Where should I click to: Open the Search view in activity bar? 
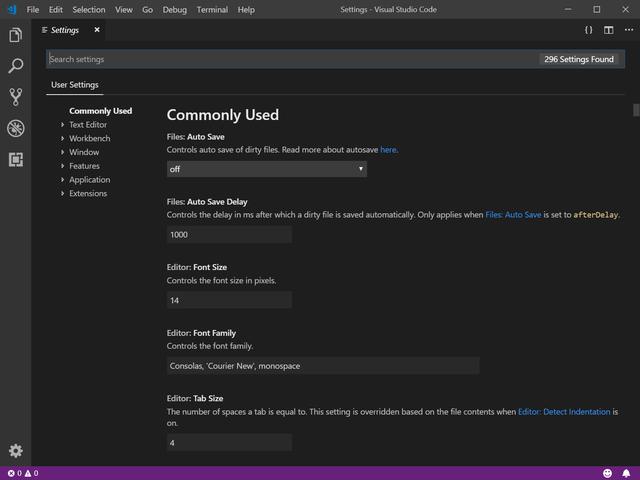pyautogui.click(x=16, y=66)
